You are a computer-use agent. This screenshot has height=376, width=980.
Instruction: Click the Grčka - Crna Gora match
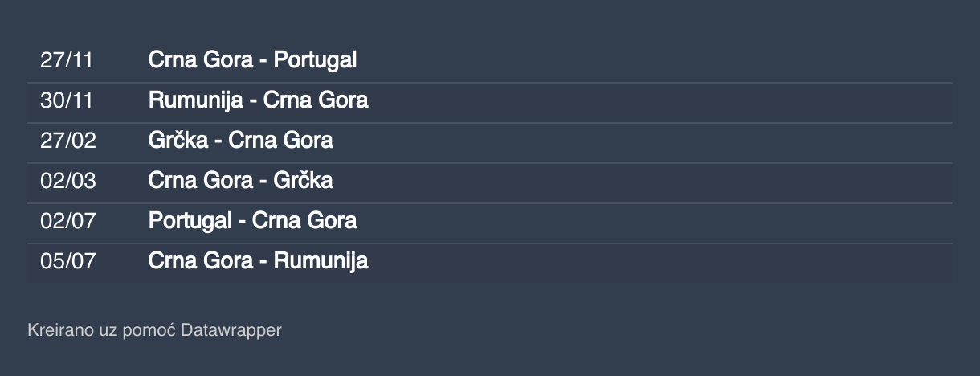[x=240, y=141]
